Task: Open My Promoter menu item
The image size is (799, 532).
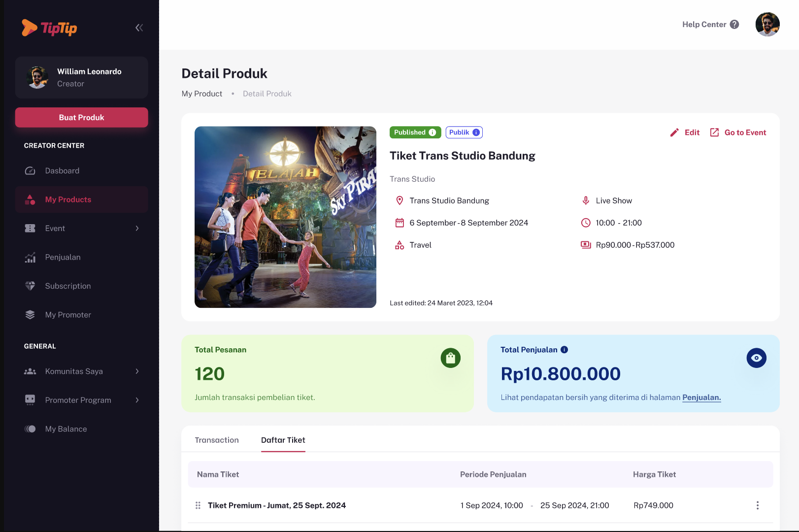Action: point(82,315)
